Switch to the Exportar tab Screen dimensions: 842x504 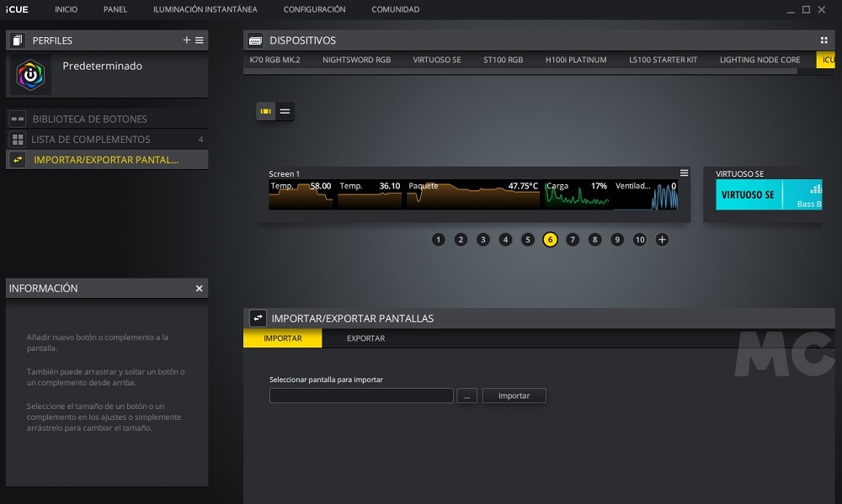point(365,338)
